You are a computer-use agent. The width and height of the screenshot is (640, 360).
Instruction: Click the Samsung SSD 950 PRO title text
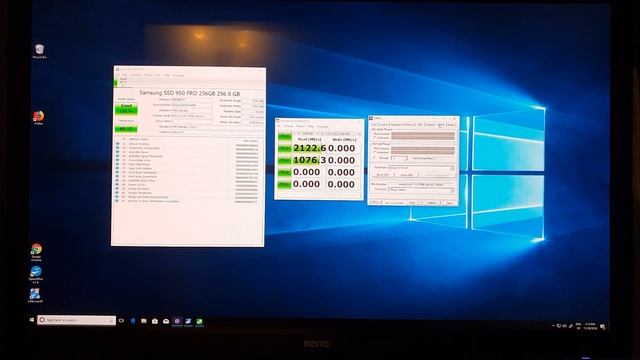coord(190,93)
